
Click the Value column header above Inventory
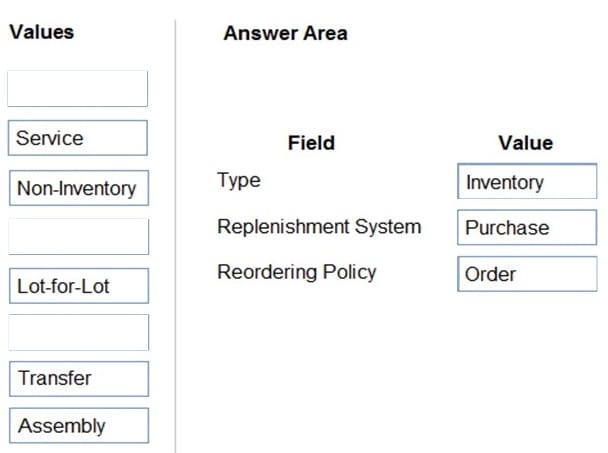pos(525,143)
